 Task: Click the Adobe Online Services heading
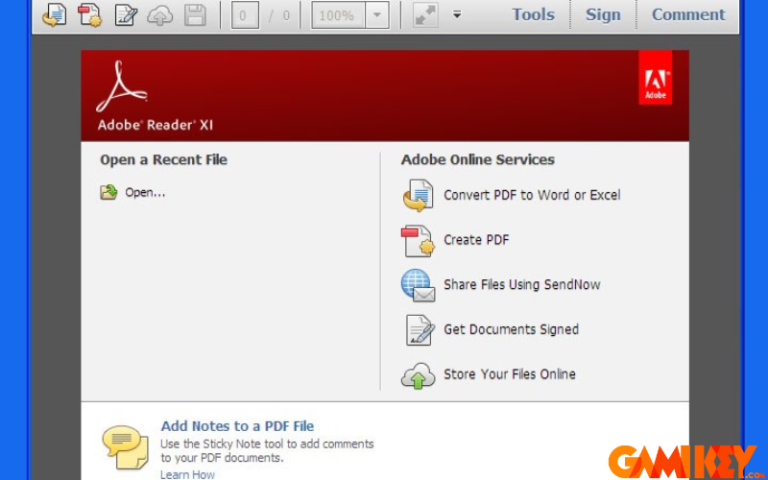pos(478,160)
